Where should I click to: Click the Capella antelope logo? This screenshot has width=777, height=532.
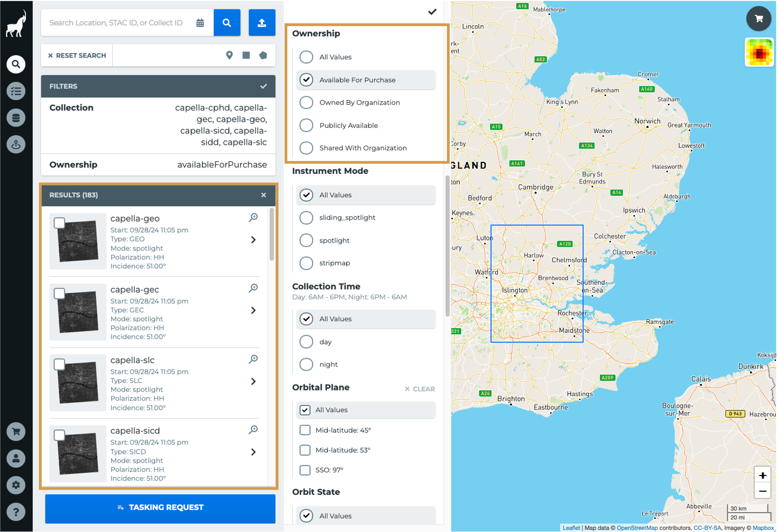click(16, 23)
